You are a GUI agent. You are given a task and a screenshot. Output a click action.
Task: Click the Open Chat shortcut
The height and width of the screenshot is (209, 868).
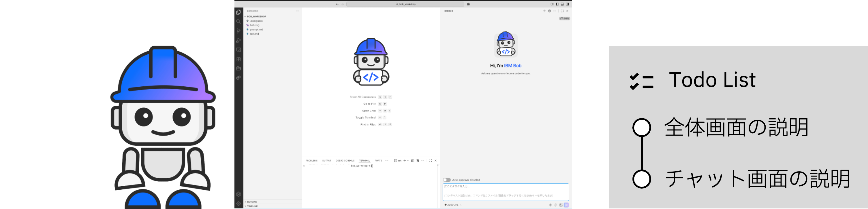(x=377, y=111)
